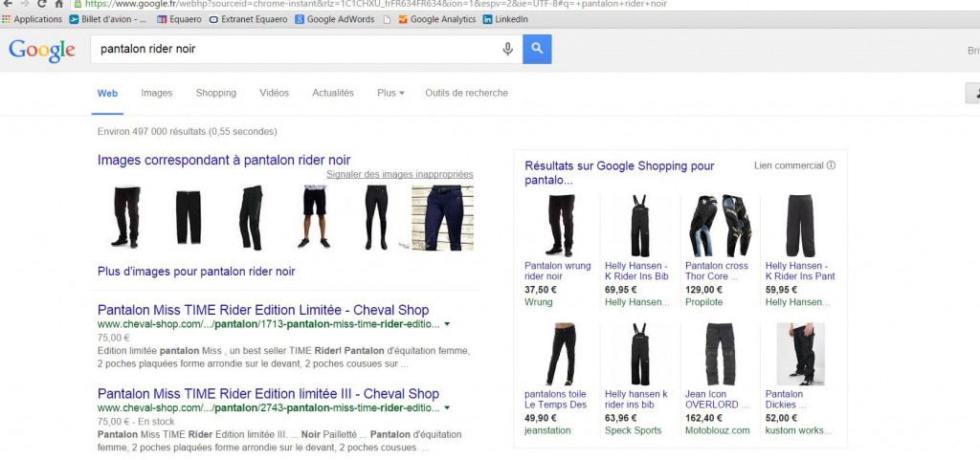Click Pantalon wrung rider noir product image
The image size is (980, 460).
tap(559, 226)
